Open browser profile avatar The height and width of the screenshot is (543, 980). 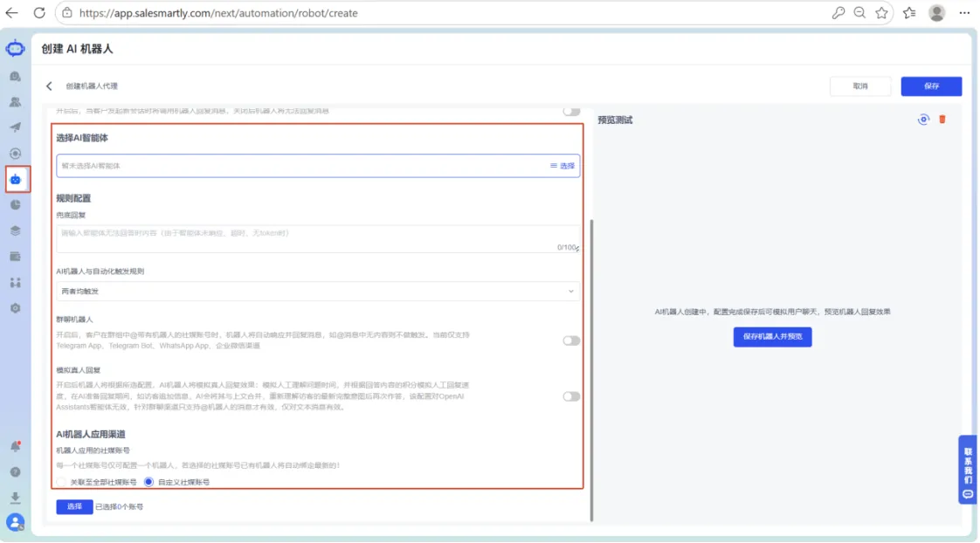click(936, 12)
